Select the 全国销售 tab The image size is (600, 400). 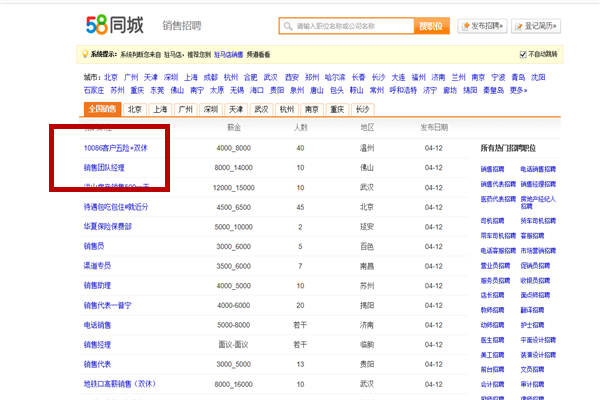(x=103, y=109)
